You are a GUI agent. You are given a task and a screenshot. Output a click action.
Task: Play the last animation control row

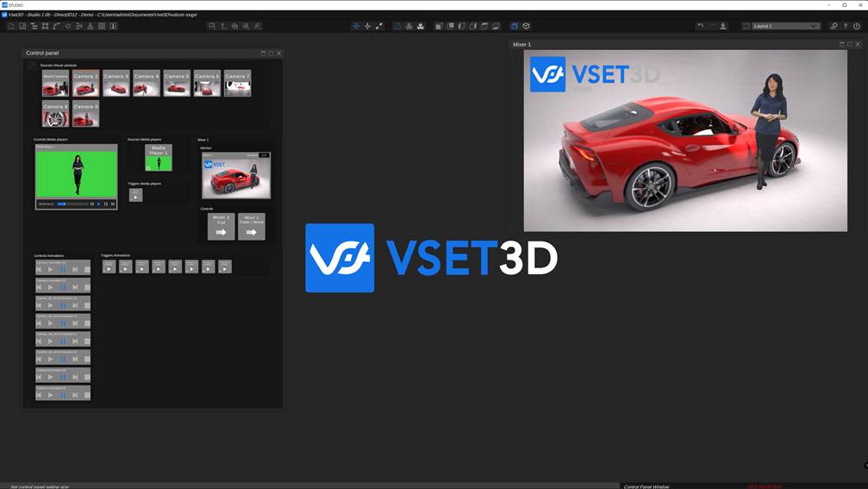point(50,395)
